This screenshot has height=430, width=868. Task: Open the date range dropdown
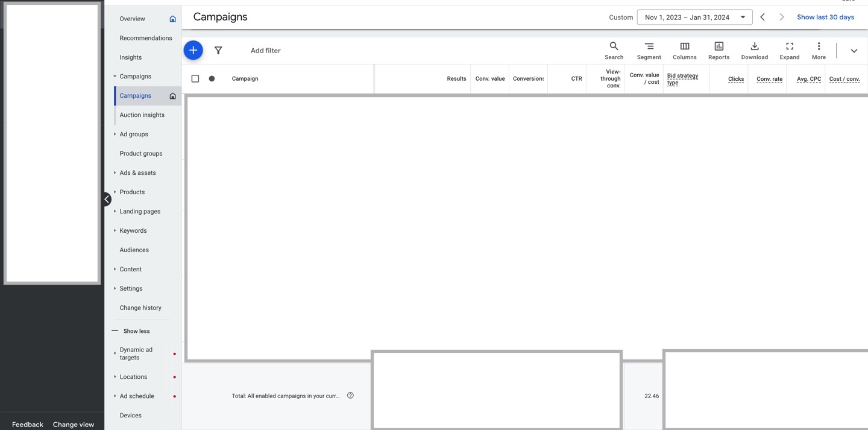coord(694,17)
